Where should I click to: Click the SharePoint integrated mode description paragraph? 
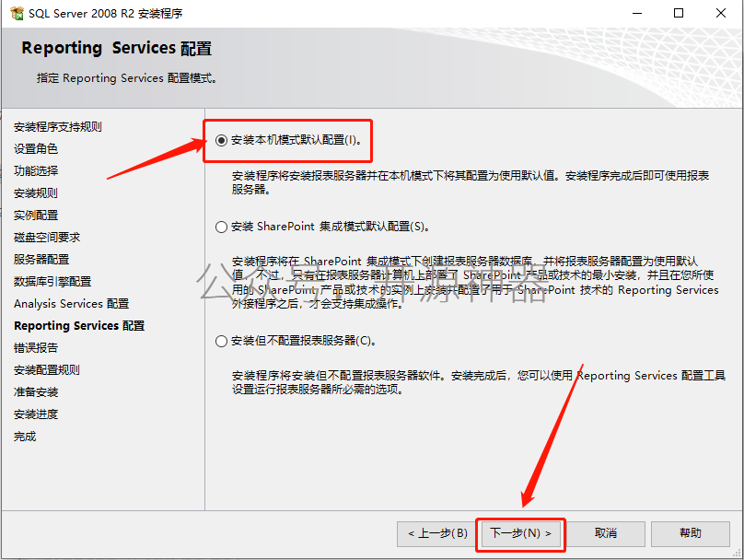(x=475, y=283)
